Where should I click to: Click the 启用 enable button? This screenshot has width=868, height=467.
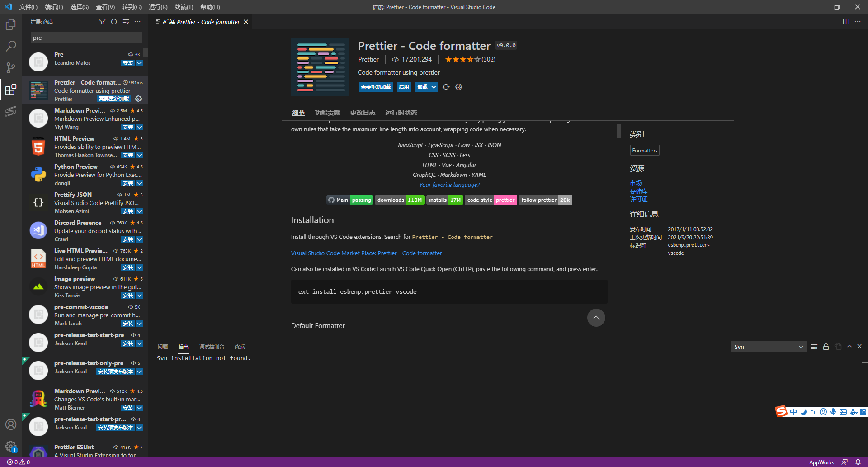(x=404, y=87)
